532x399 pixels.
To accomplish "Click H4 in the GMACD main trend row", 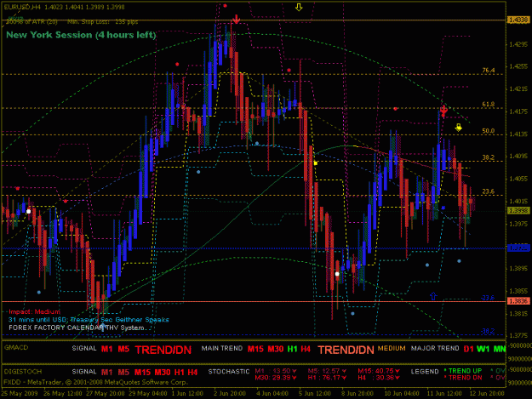I will pos(306,349).
